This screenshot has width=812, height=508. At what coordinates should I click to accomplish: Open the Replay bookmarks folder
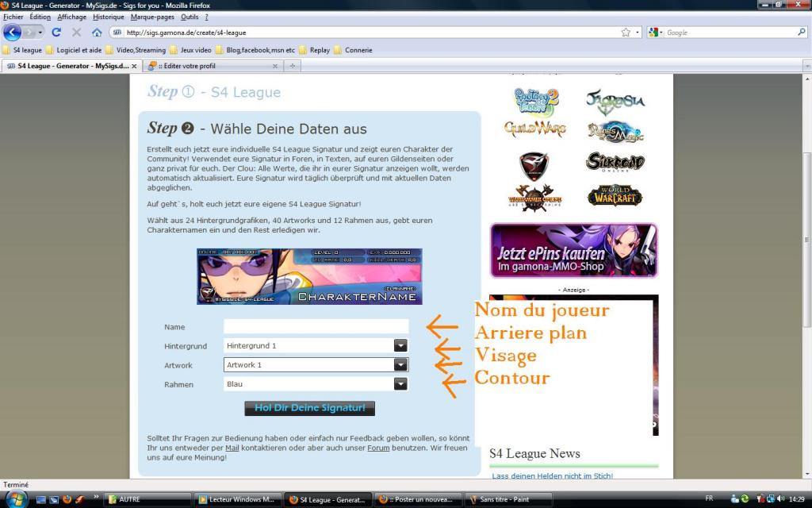[x=314, y=50]
